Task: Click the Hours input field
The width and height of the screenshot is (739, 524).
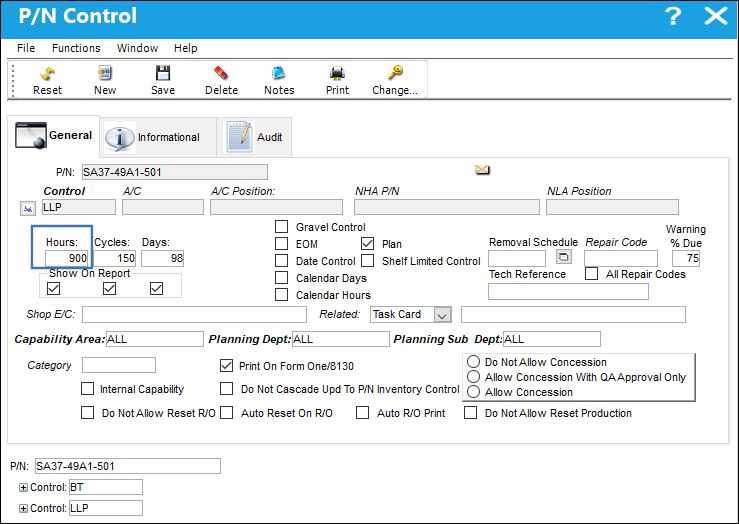Action: (x=67, y=258)
